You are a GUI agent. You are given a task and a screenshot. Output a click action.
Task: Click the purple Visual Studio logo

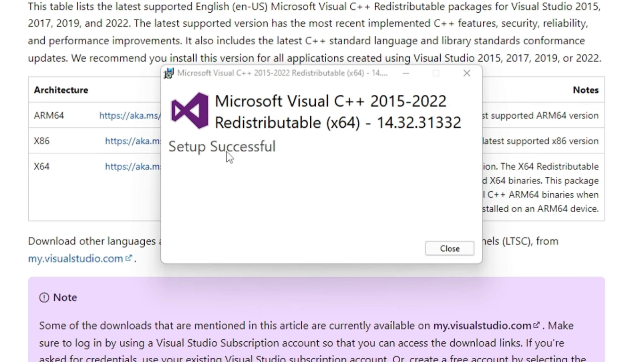tap(190, 111)
